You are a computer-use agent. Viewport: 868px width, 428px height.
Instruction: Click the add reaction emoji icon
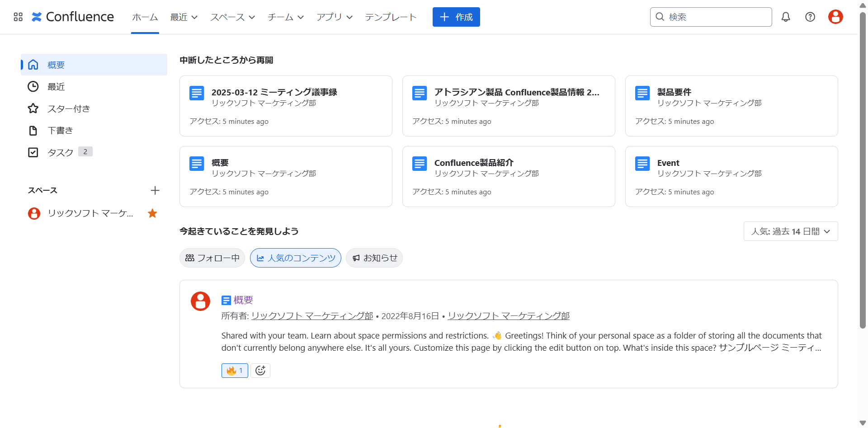pos(260,371)
